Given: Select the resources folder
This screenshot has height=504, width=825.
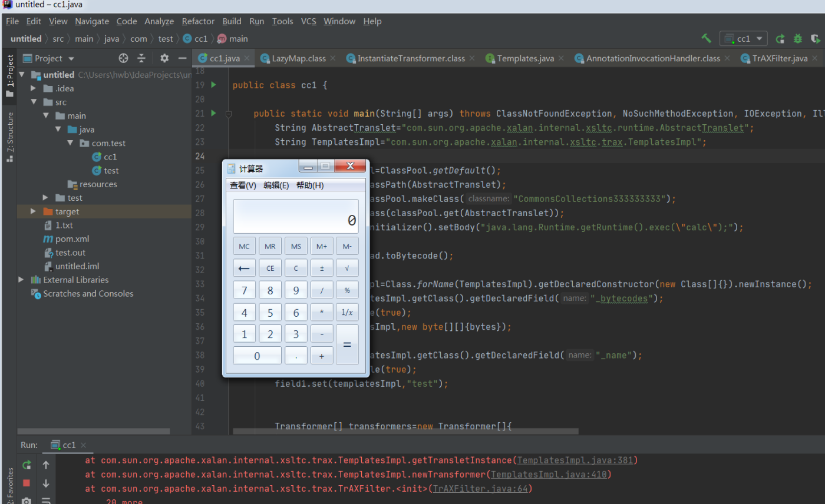Looking at the screenshot, I should tap(92, 184).
